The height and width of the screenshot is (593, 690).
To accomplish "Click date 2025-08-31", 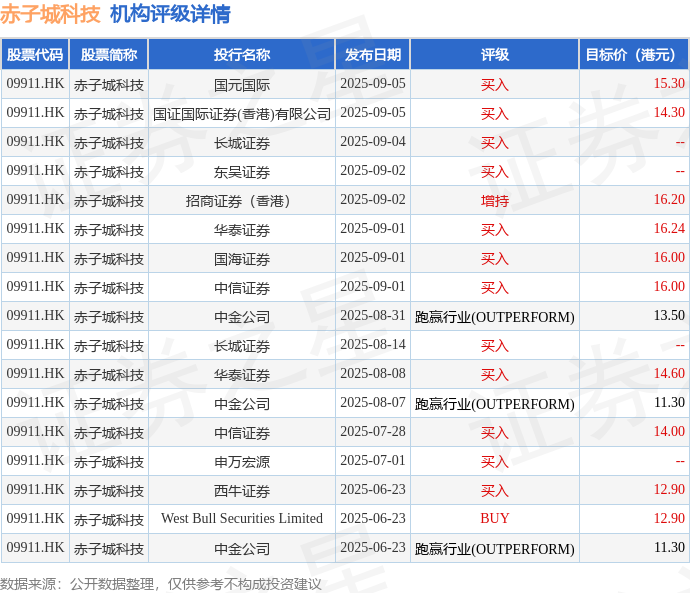I will (373, 315).
